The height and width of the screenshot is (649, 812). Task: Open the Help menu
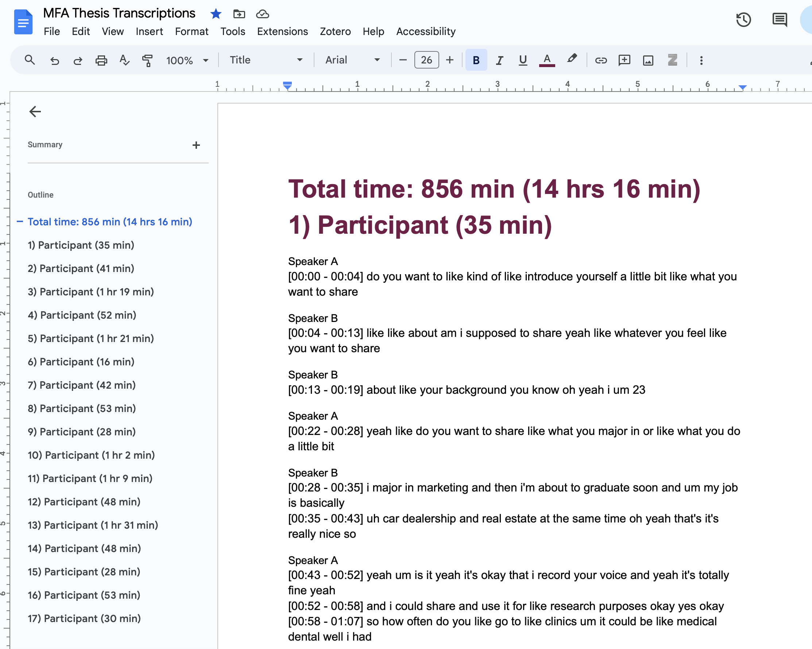point(373,31)
